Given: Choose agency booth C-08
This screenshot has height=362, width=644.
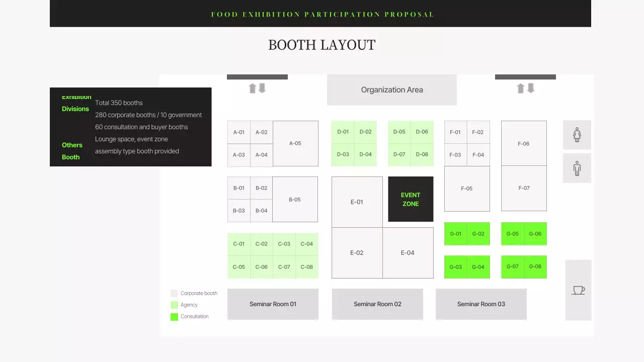Looking at the screenshot, I should coord(307,267).
